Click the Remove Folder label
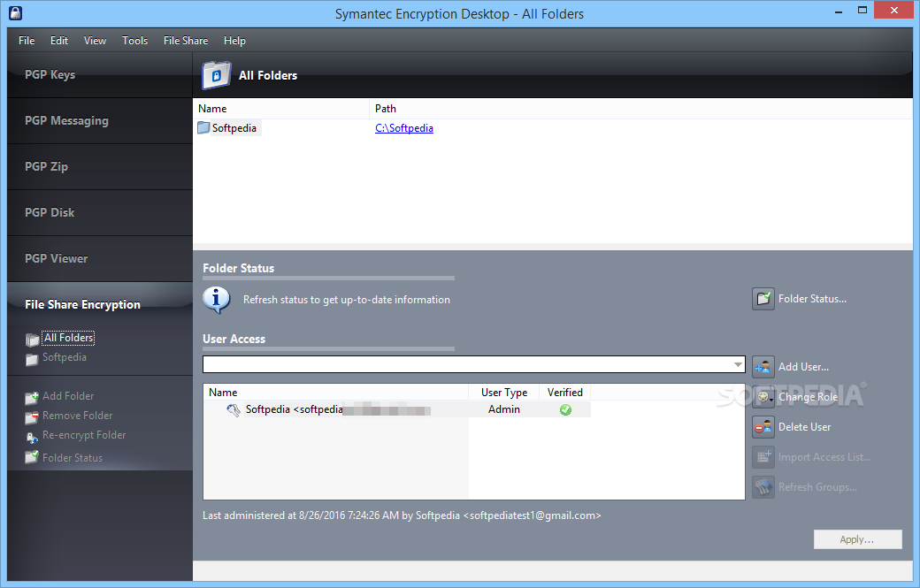920x588 pixels. click(78, 416)
